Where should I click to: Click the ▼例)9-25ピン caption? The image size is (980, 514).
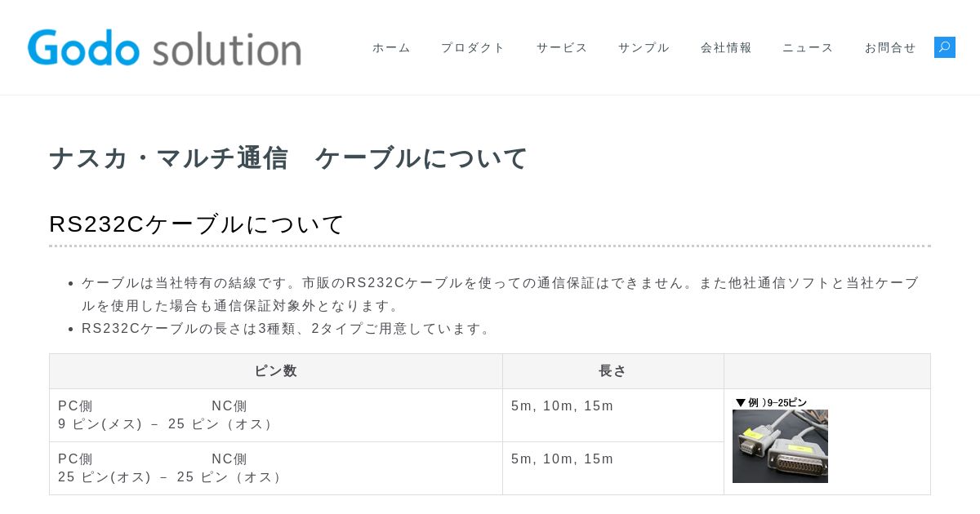[x=771, y=402]
